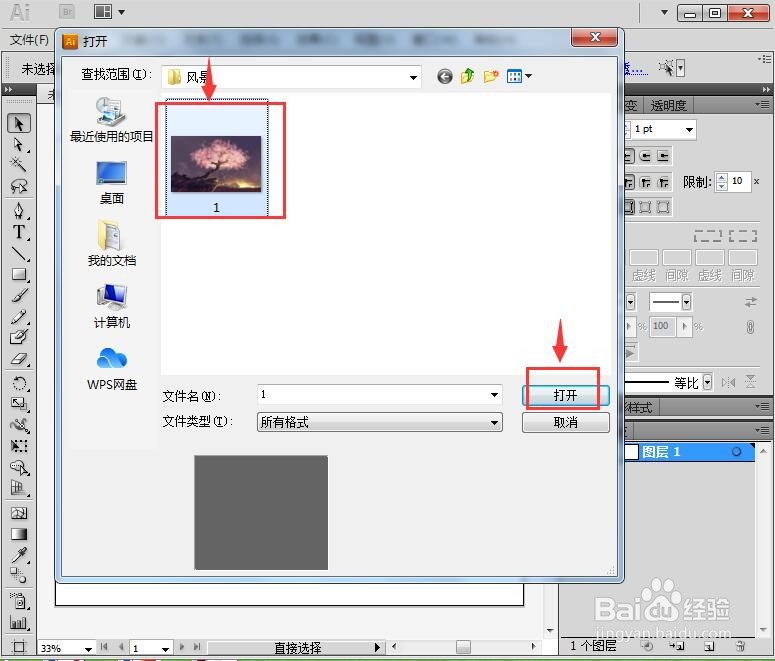The image size is (775, 661).
Task: Select the image thumbnail named 1
Action: pyautogui.click(x=216, y=158)
